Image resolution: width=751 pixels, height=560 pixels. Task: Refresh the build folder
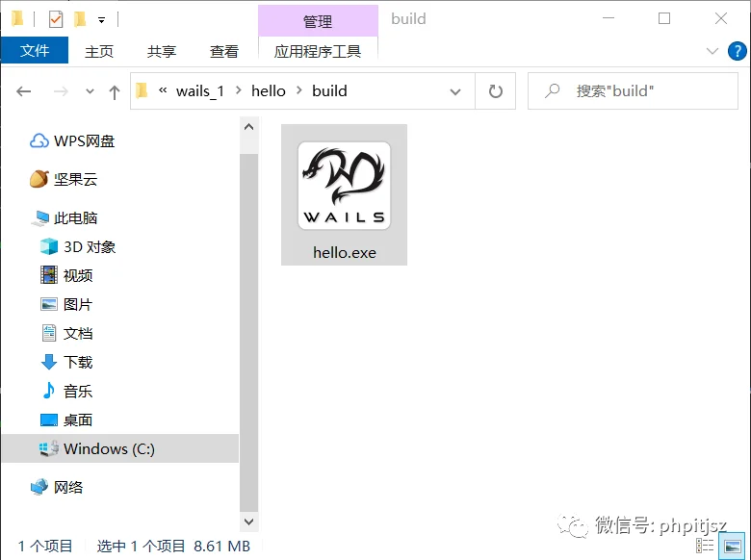(x=495, y=91)
